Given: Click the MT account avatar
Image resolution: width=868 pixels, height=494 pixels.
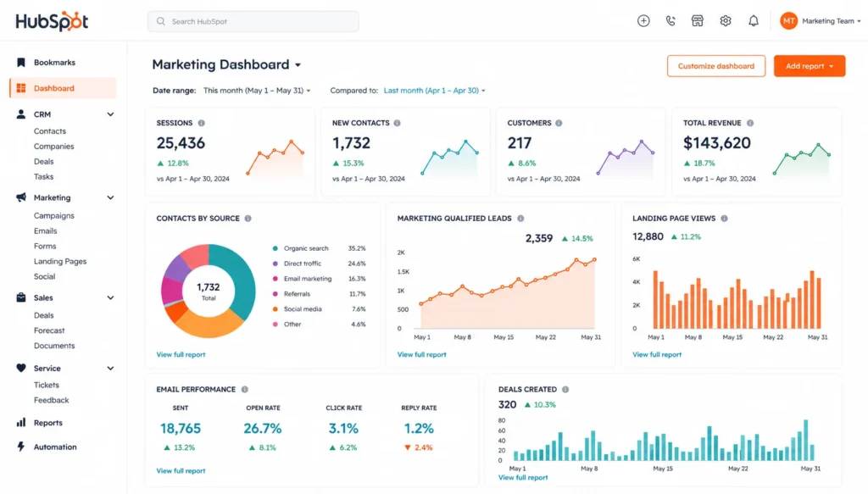Looking at the screenshot, I should pyautogui.click(x=788, y=21).
